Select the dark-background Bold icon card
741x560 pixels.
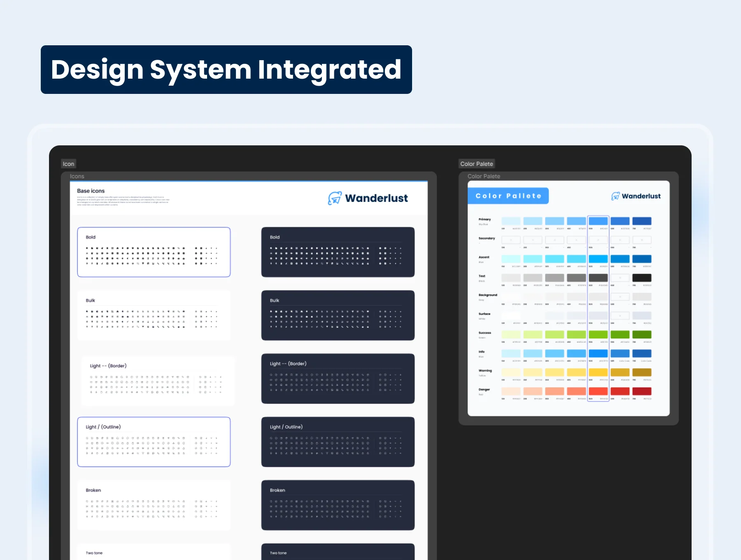338,252
